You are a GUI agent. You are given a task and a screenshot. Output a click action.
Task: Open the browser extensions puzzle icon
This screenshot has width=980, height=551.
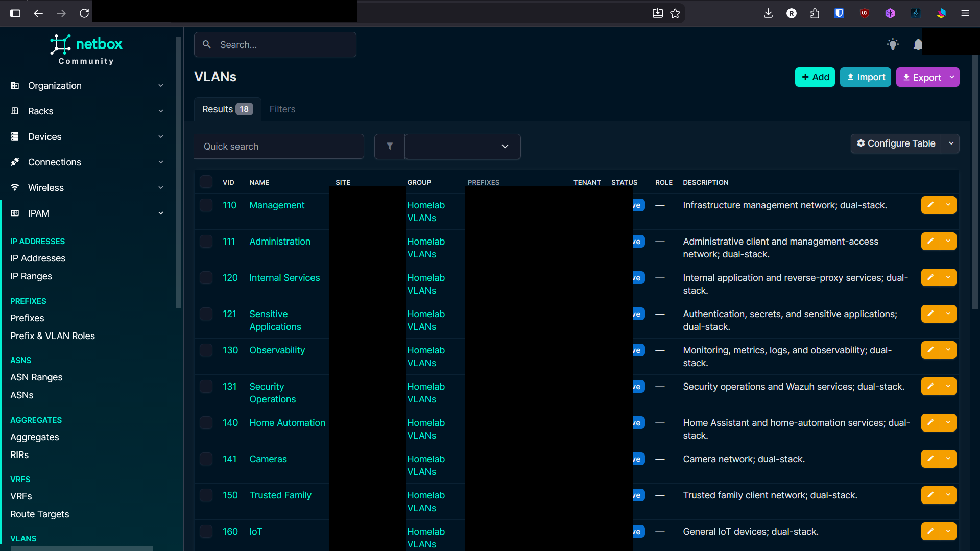click(x=815, y=13)
